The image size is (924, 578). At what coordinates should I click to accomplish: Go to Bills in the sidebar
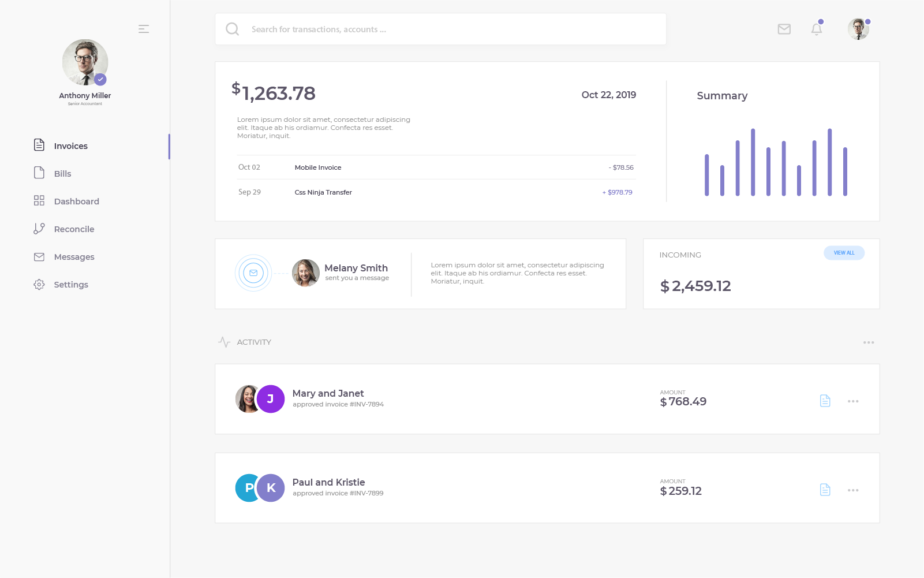click(62, 174)
